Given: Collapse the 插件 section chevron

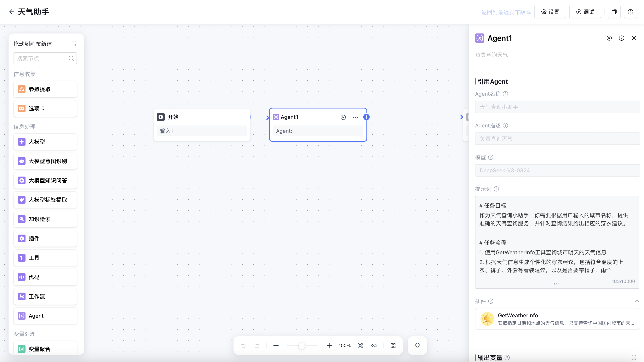Looking at the screenshot, I should [x=637, y=301].
